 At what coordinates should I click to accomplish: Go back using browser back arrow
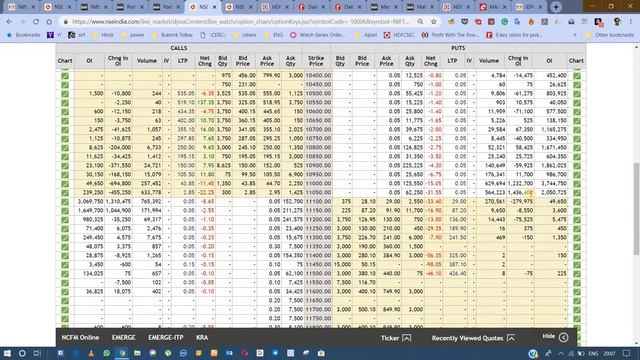(9, 21)
